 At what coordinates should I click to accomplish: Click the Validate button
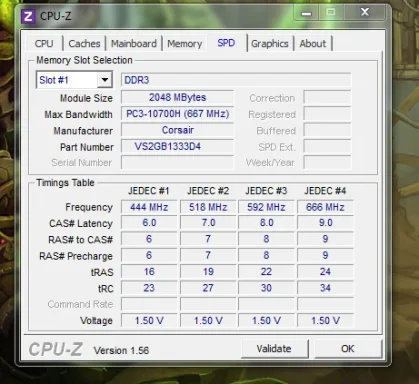tap(274, 349)
